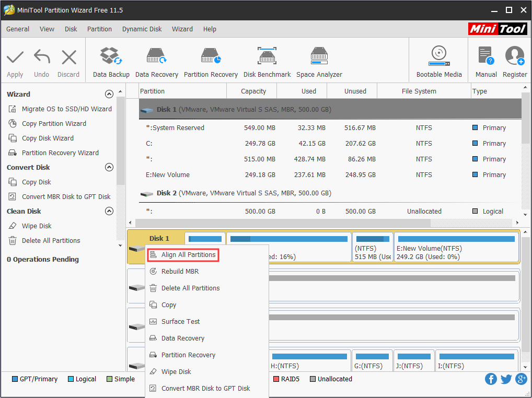This screenshot has width=532, height=398.
Task: Click the Discard X icon
Action: pyautogui.click(x=69, y=57)
